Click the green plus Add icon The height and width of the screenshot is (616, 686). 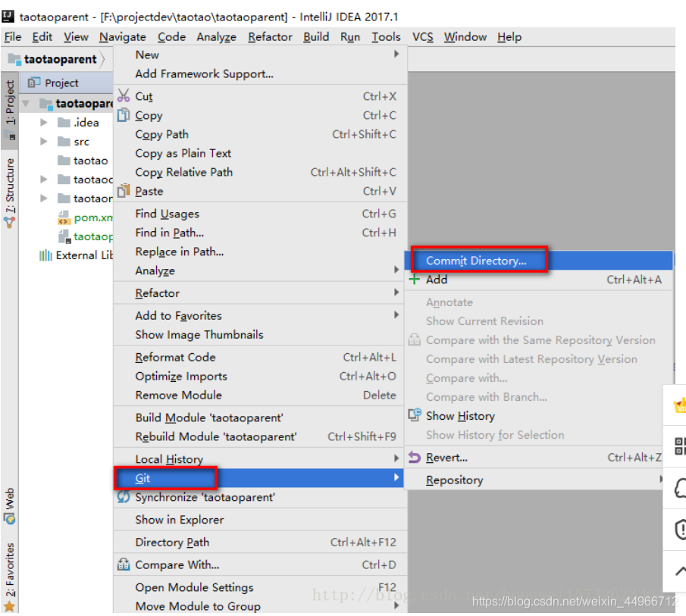click(x=415, y=280)
